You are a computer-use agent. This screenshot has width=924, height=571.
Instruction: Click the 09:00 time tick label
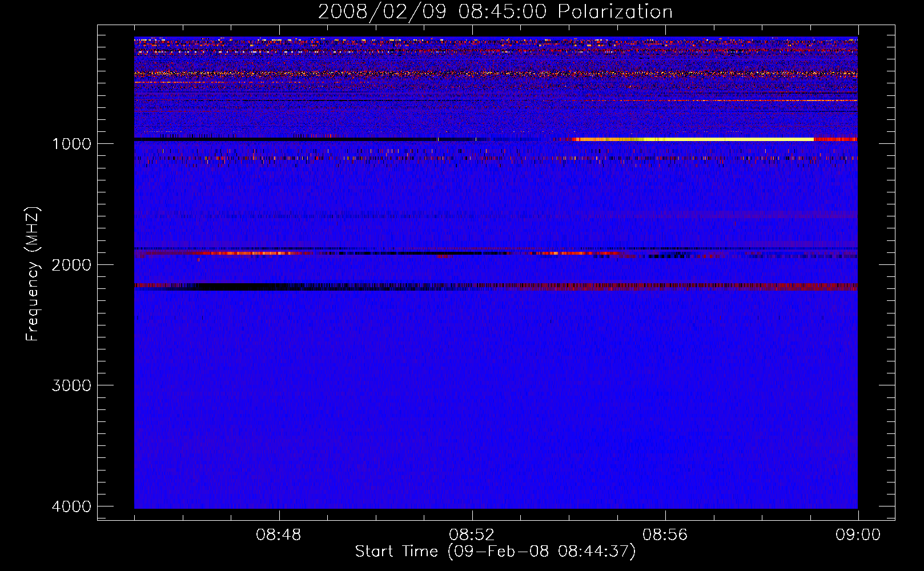858,535
